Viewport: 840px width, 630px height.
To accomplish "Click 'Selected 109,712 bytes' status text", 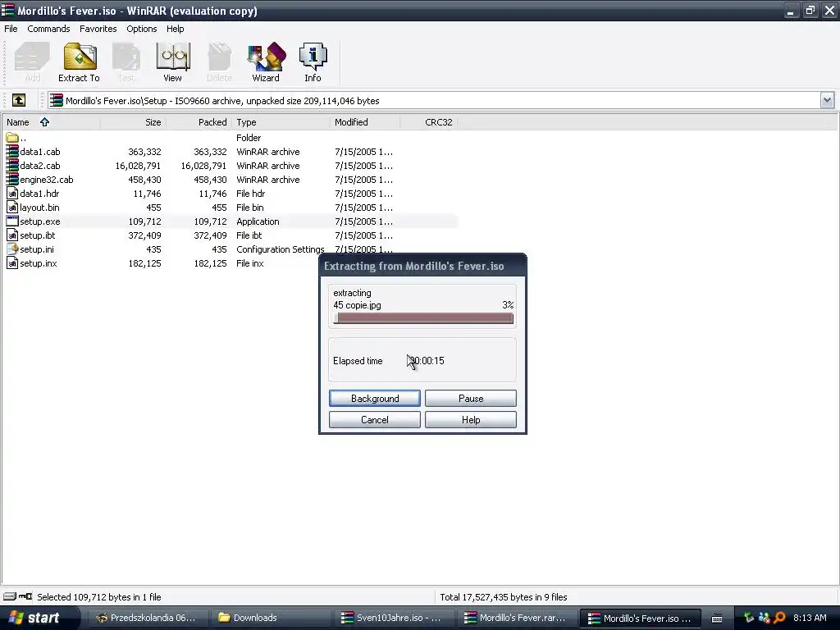I will tap(99, 597).
